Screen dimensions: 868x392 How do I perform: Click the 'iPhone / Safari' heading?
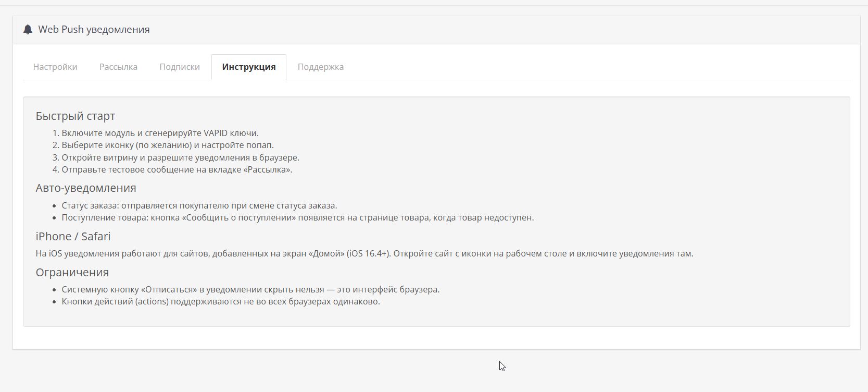[x=73, y=236]
